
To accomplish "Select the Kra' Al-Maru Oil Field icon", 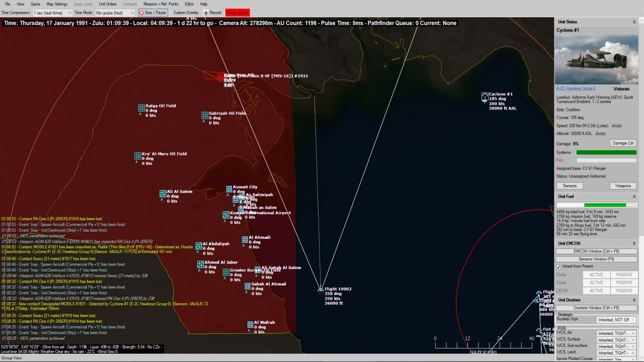I will (x=137, y=156).
